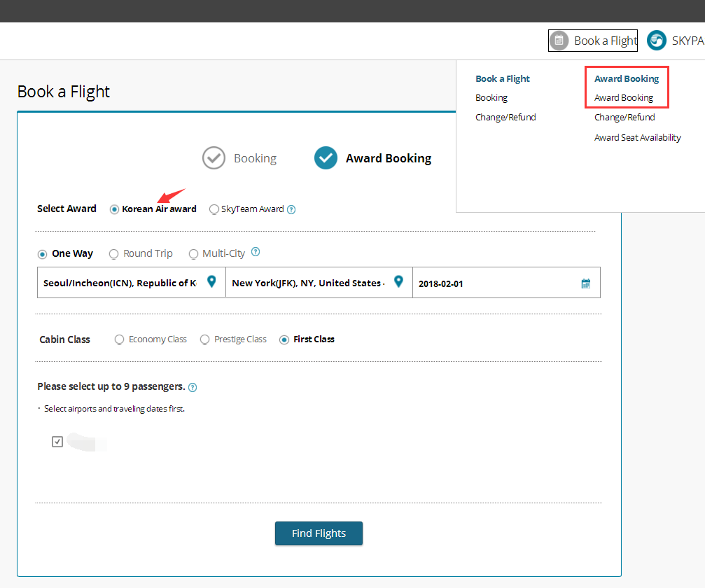Click the Find Flights button
This screenshot has width=705, height=588.
point(319,533)
